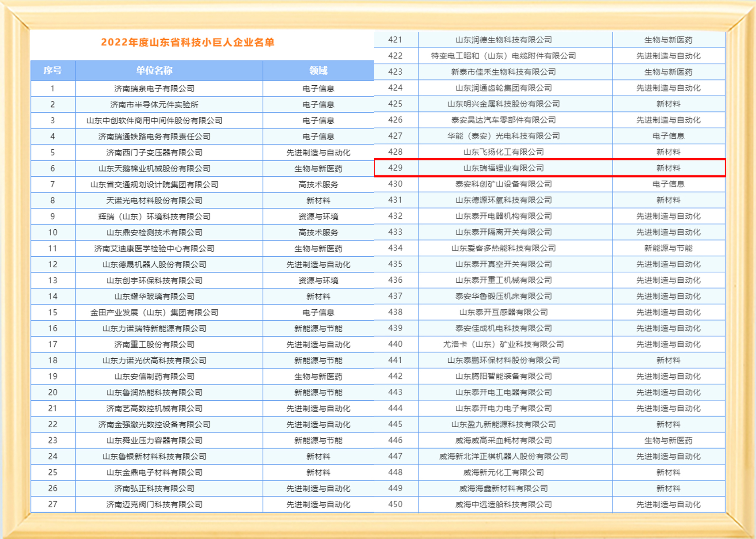Select 济南艾迪康医学检验中心有限公司
The image size is (756, 539).
[154, 248]
